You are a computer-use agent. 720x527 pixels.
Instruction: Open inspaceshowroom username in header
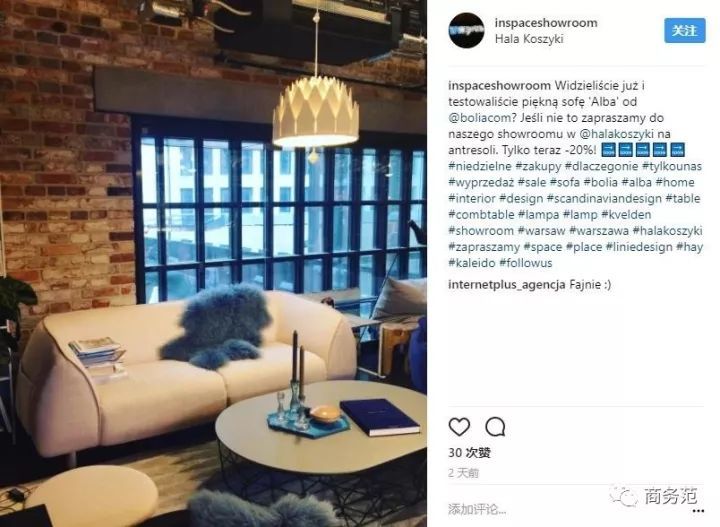tap(546, 22)
